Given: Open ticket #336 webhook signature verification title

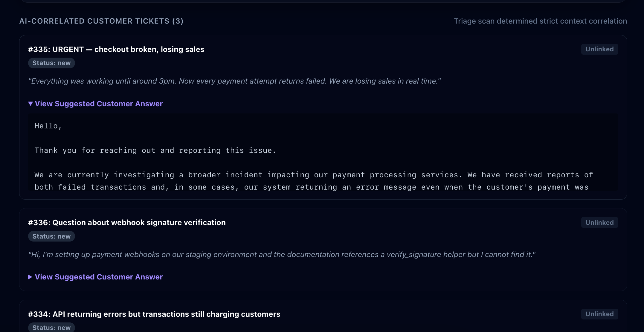Looking at the screenshot, I should [127, 222].
